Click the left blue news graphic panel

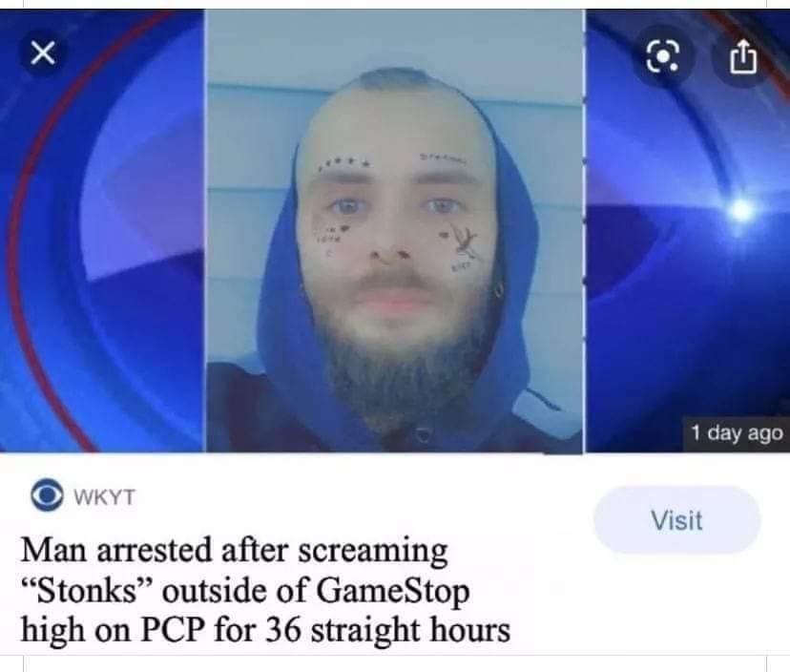point(102,231)
